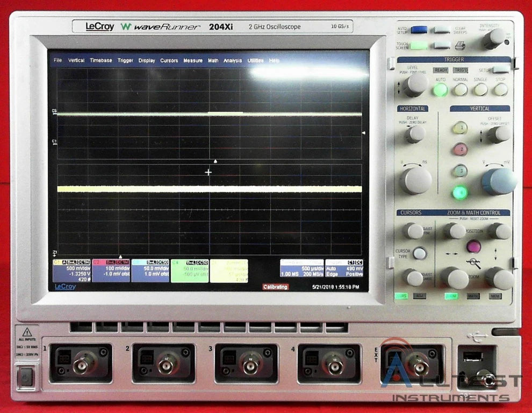Toggle the green Touch Screen button

[x=419, y=46]
